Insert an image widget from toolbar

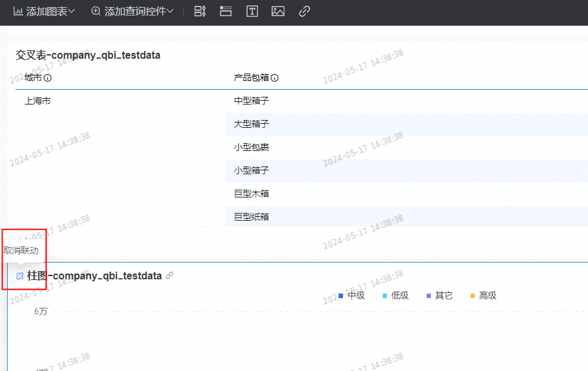pos(278,11)
